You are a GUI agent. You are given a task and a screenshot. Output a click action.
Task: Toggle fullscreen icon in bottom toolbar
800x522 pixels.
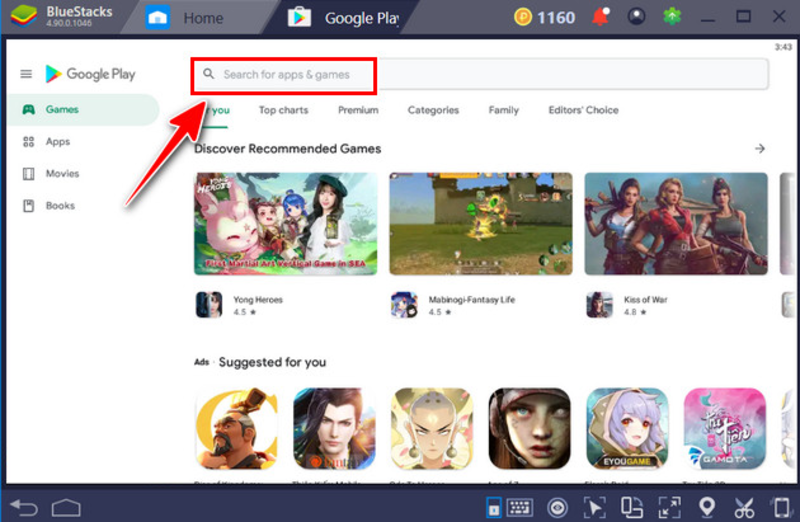pos(669,508)
